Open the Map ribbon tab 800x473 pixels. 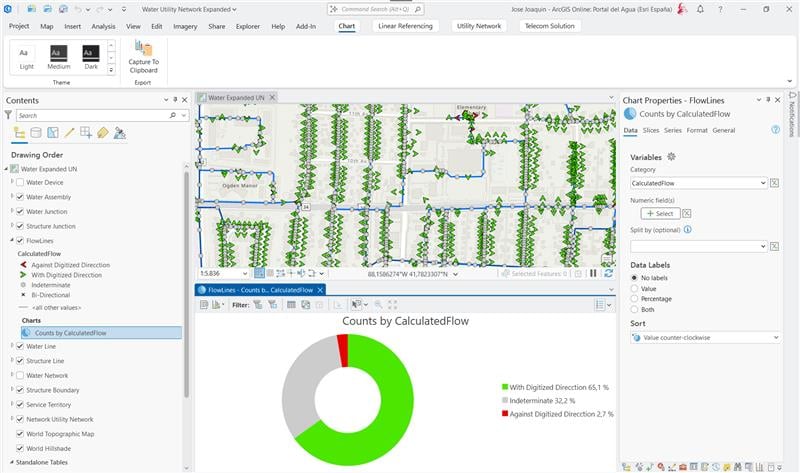[x=46, y=26]
